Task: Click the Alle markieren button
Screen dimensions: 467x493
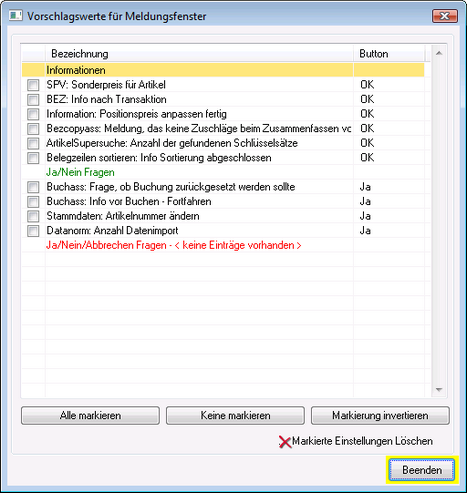Action: (x=90, y=415)
